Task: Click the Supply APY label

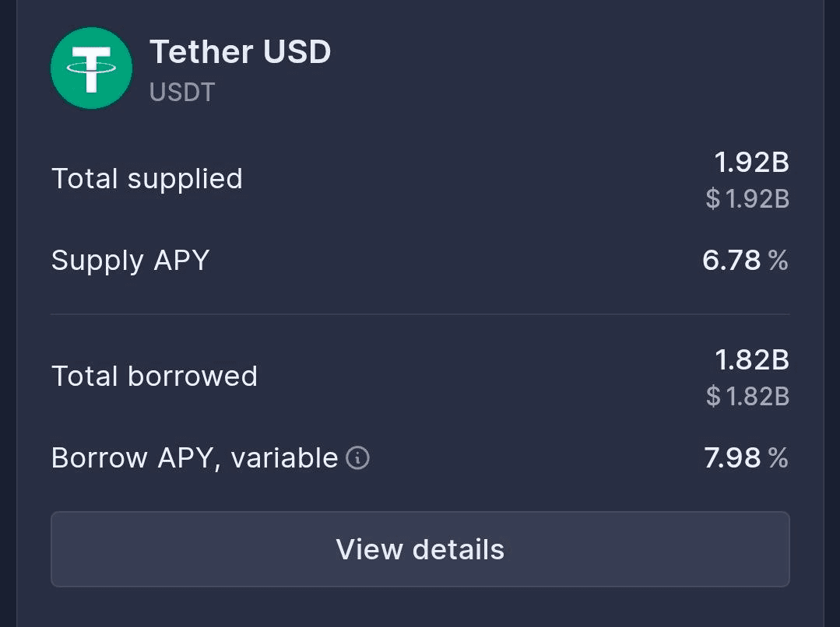Action: coord(131,260)
